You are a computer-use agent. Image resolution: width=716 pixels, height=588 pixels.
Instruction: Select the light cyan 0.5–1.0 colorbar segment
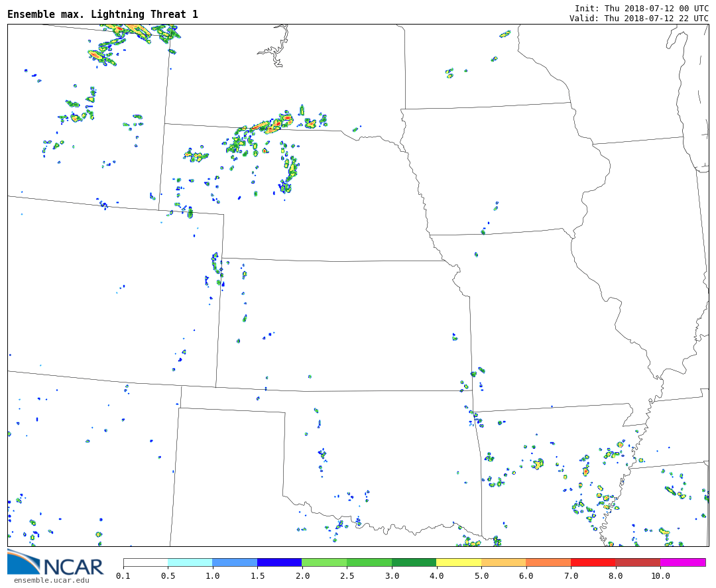pyautogui.click(x=190, y=562)
